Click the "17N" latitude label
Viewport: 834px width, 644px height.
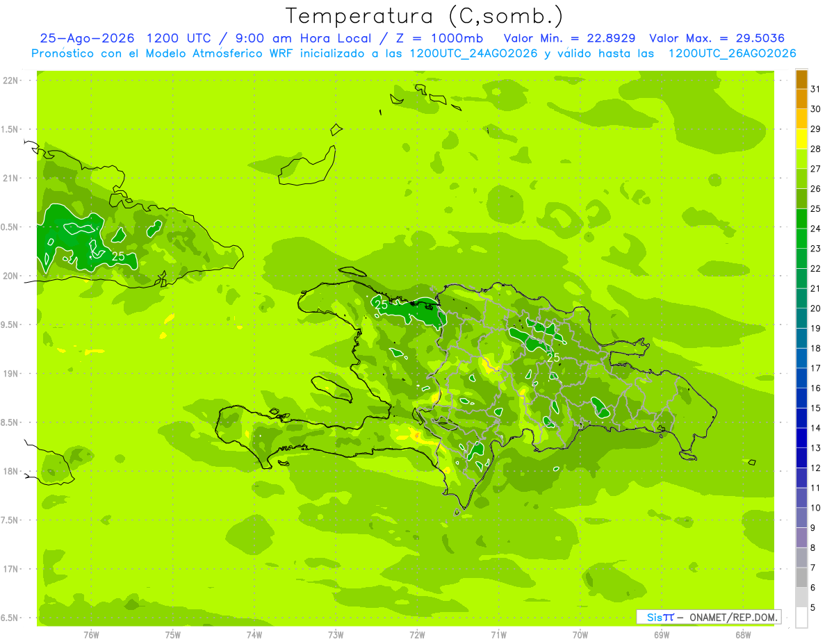[x=10, y=569]
